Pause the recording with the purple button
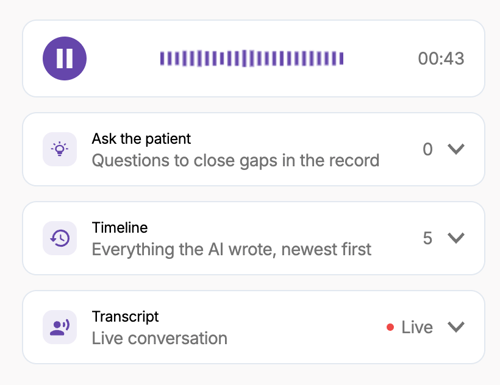500x385 pixels. click(x=65, y=58)
